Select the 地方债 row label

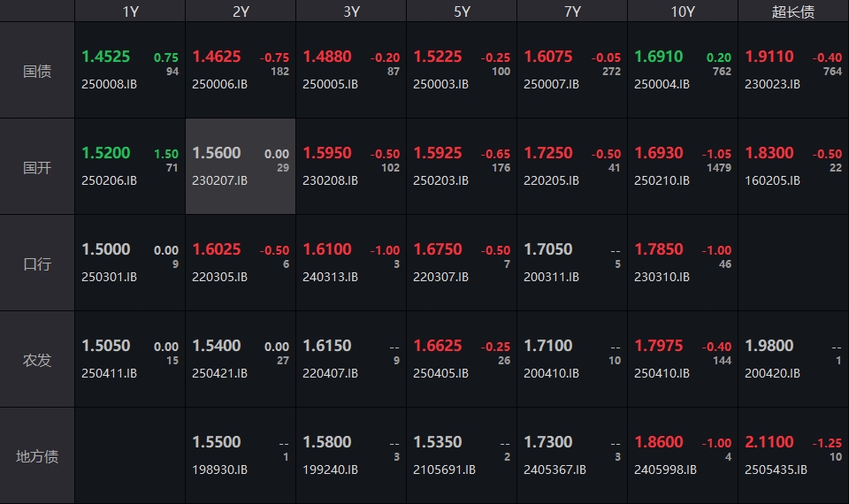coord(37,456)
